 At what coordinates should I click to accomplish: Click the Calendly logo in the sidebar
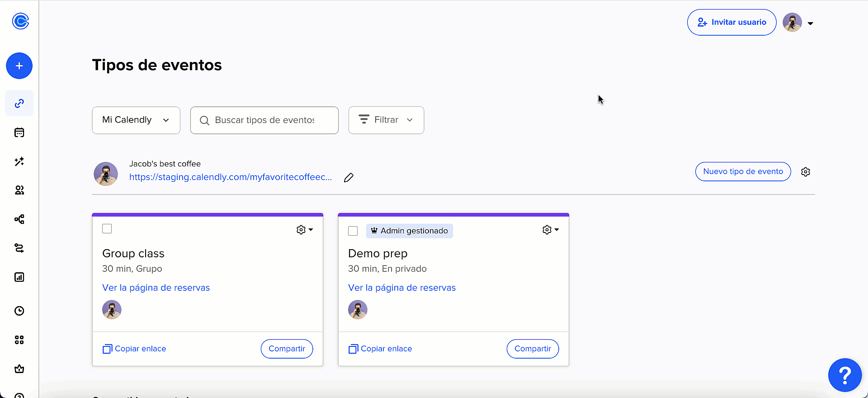click(20, 21)
